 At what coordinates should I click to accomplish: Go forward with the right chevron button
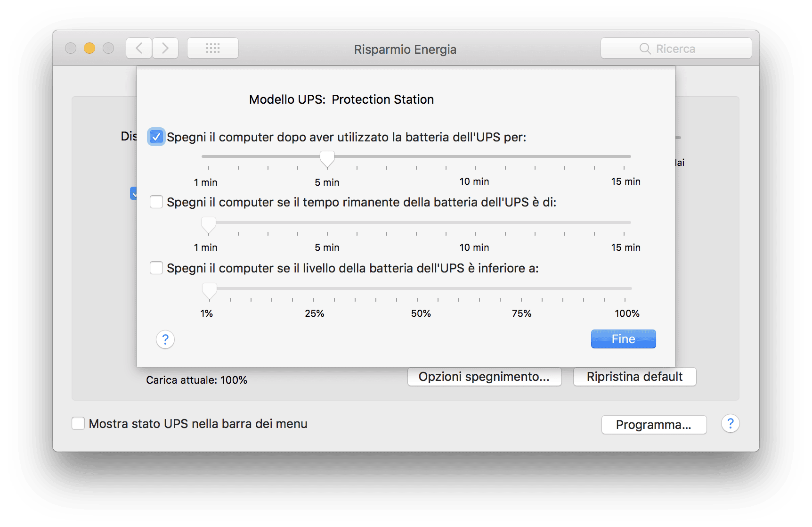[x=165, y=48]
